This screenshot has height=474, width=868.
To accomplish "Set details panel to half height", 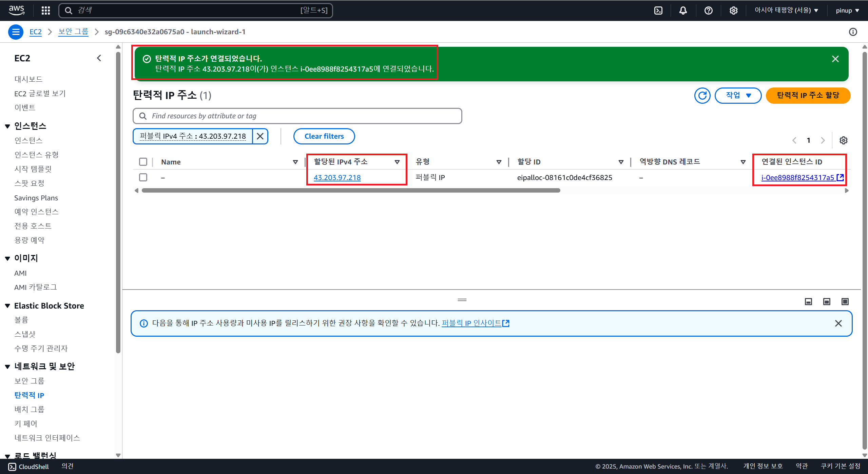I will (827, 301).
